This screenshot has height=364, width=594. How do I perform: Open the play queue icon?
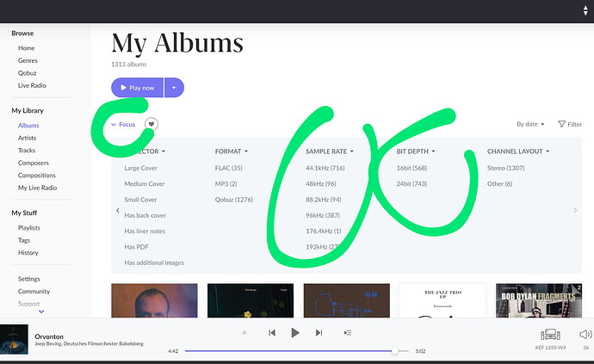pos(348,332)
